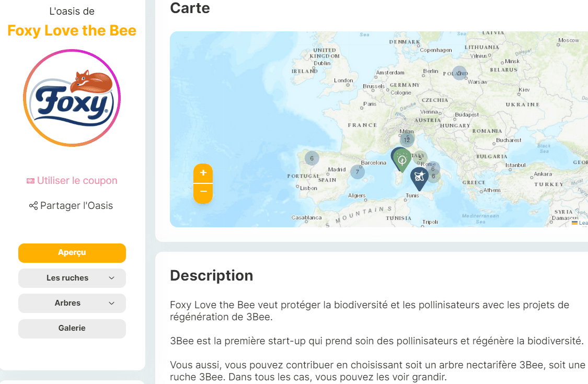Click the chevron arrow next to Arbres
The width and height of the screenshot is (588, 384).
(x=111, y=303)
